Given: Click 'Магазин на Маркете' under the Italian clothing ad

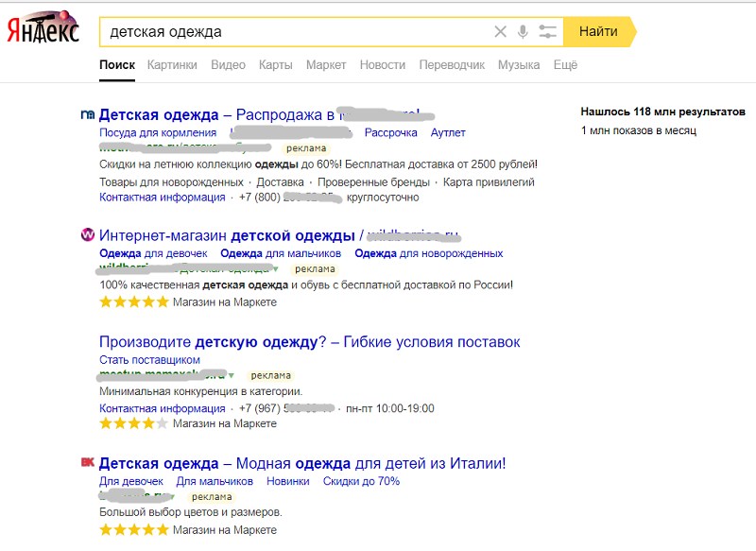Looking at the screenshot, I should (225, 530).
